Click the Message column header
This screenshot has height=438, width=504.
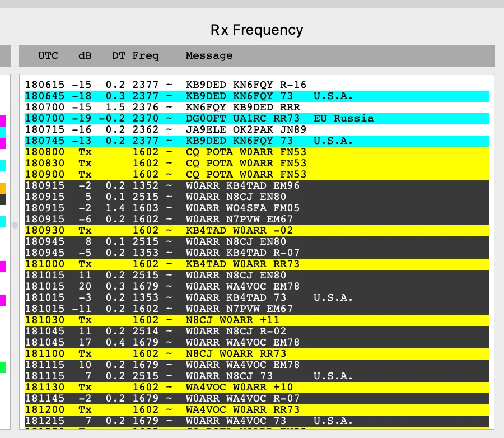coord(209,56)
